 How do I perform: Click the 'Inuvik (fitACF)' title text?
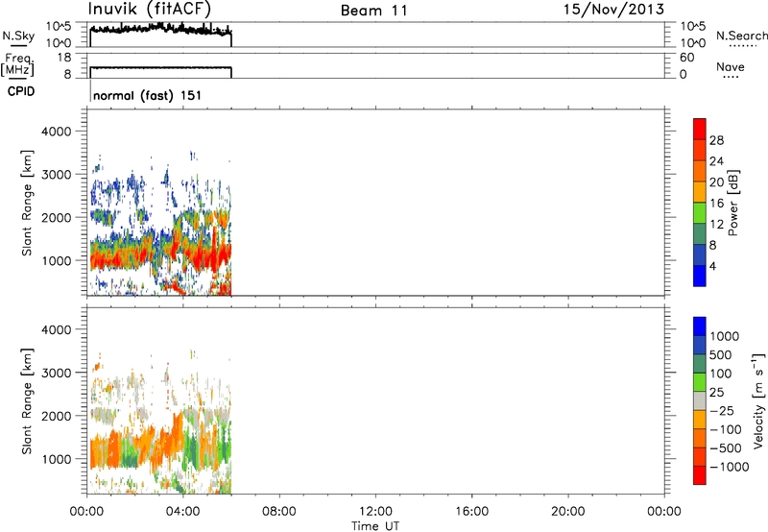(150, 10)
